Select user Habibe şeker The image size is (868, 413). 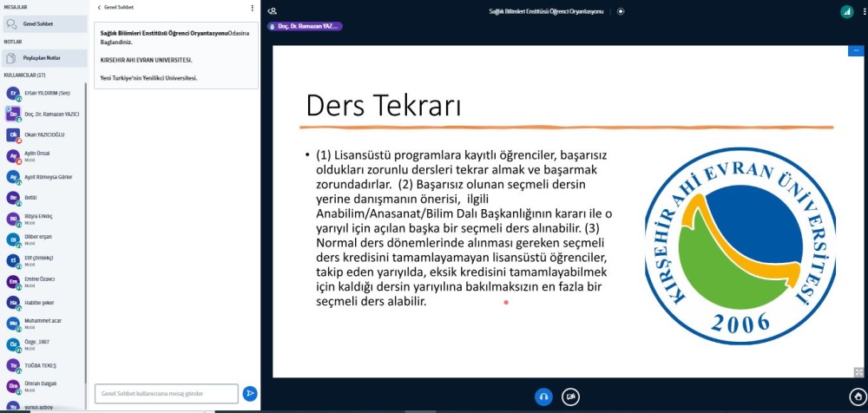tap(43, 302)
